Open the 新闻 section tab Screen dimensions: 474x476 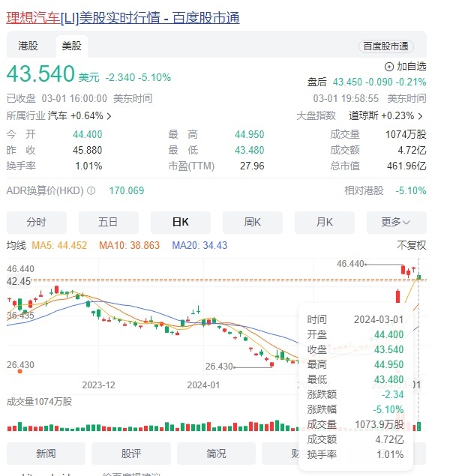[46, 454]
